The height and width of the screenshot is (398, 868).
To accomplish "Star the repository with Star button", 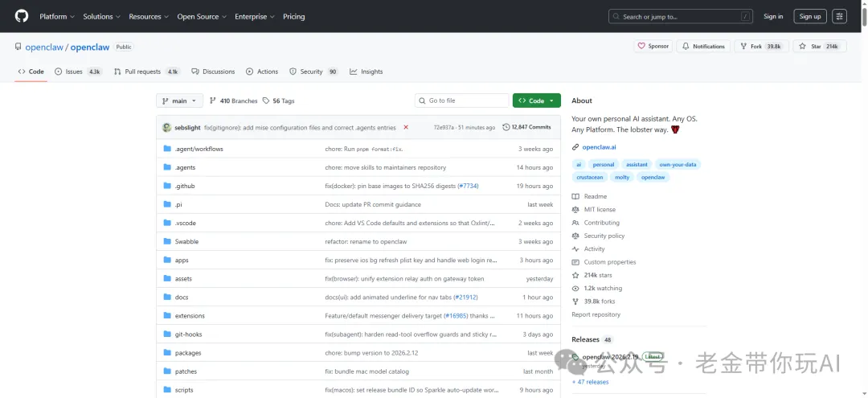I will point(819,47).
